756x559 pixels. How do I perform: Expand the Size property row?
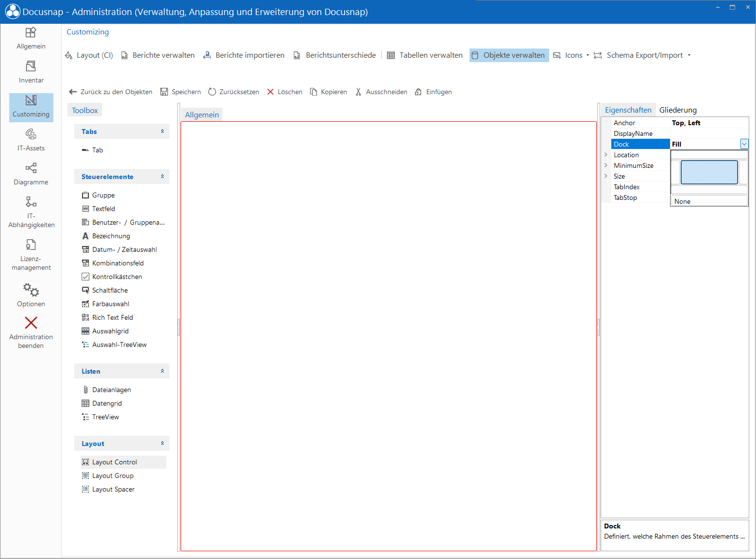click(x=606, y=176)
